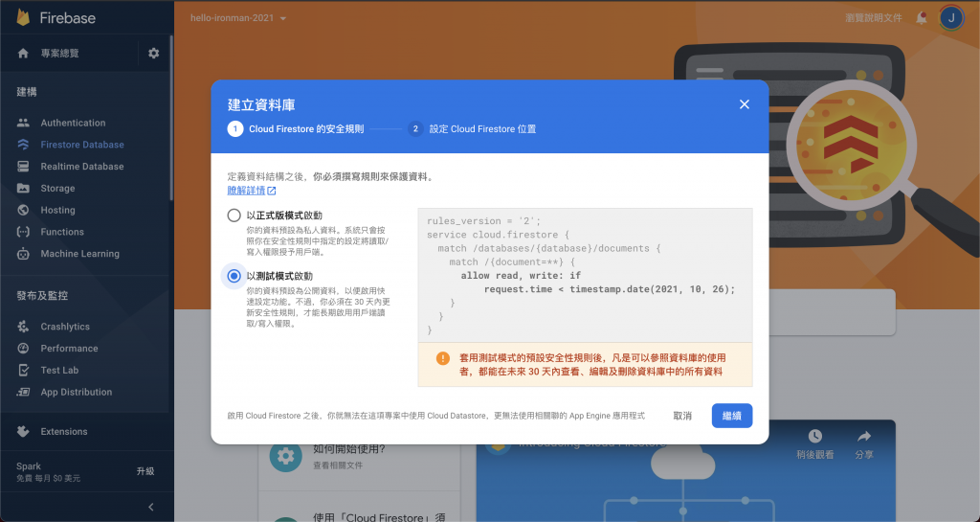Click 查看相關文件 under 如何開始使用
The image size is (980, 522).
coord(338,465)
